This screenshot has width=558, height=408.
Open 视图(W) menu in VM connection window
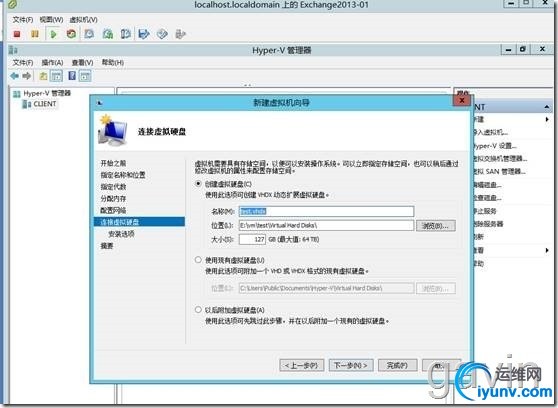[x=51, y=20]
